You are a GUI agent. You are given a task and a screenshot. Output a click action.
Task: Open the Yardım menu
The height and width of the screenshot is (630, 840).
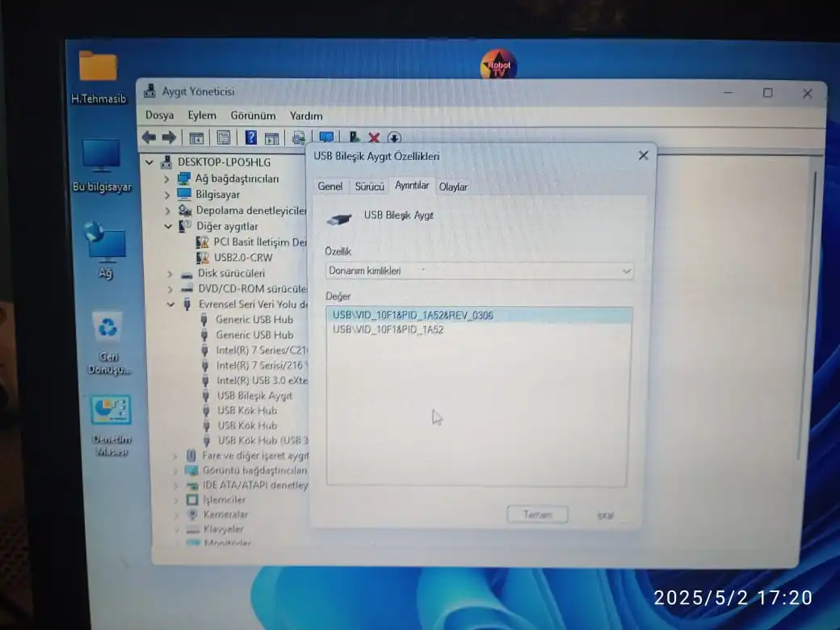point(306,115)
